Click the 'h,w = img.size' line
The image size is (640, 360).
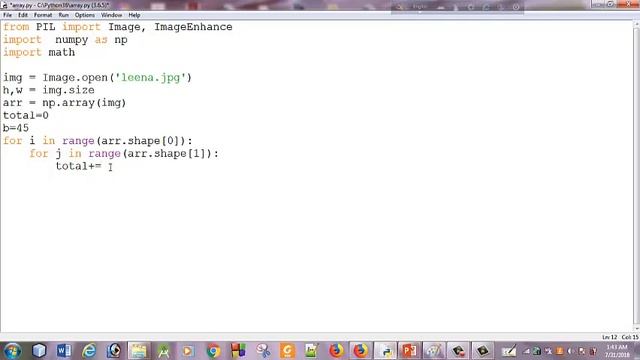click(x=49, y=90)
